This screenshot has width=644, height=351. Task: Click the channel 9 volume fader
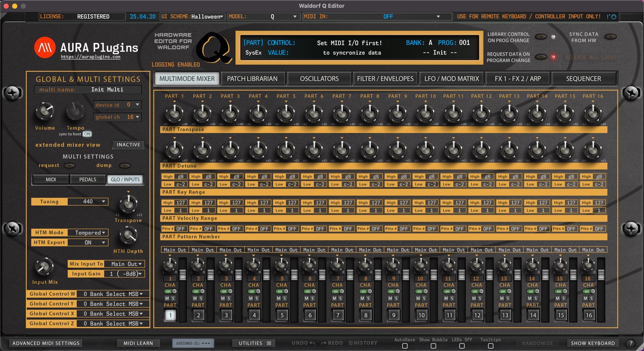tap(406, 275)
